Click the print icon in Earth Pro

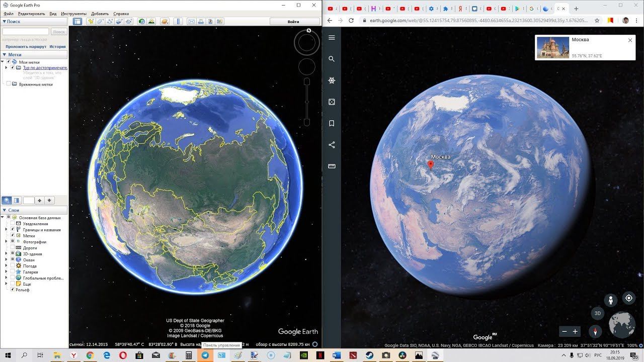point(201,22)
